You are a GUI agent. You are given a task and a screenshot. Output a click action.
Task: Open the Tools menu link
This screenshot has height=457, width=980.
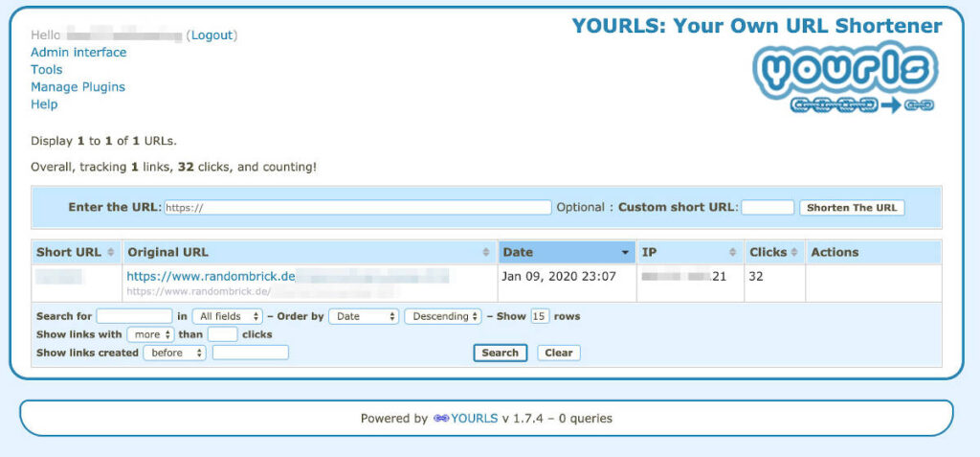(46, 70)
